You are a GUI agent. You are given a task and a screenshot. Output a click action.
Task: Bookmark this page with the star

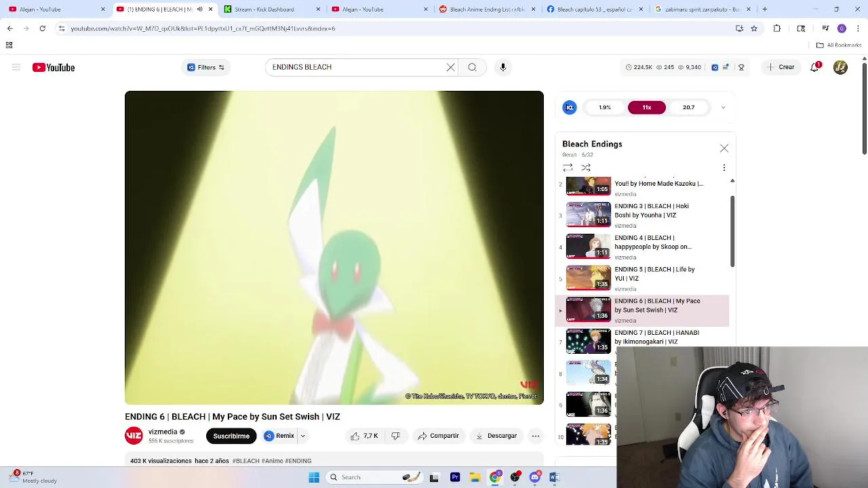pyautogui.click(x=754, y=28)
